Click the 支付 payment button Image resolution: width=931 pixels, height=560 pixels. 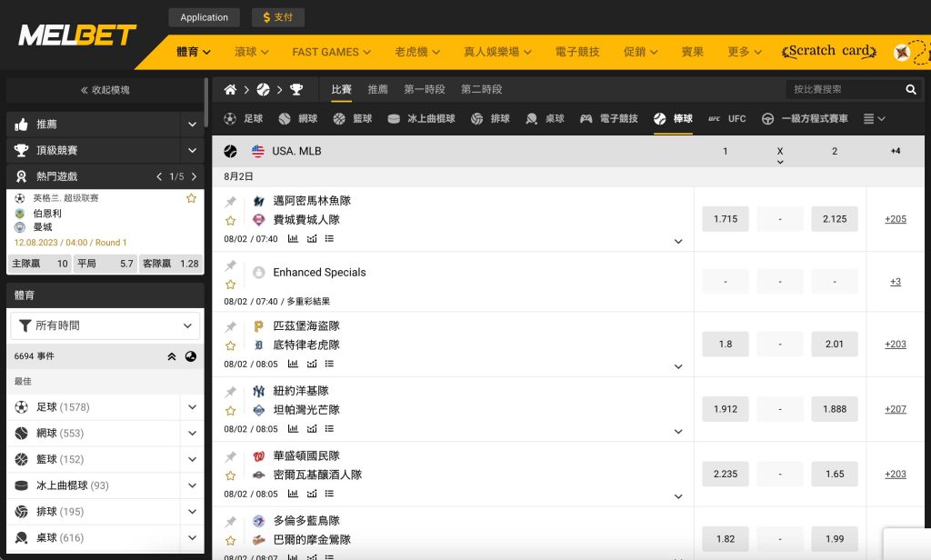pyautogui.click(x=278, y=18)
